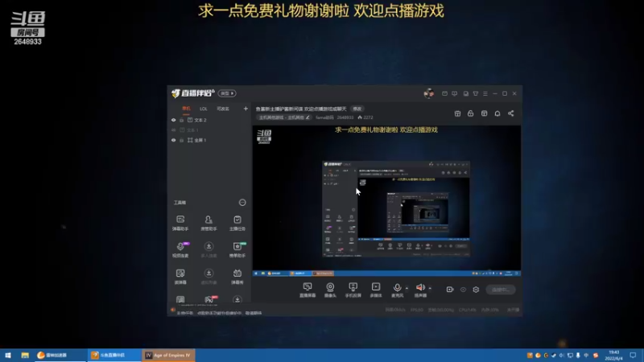Show the 文本 1 layer via its eye icon

coord(173,130)
